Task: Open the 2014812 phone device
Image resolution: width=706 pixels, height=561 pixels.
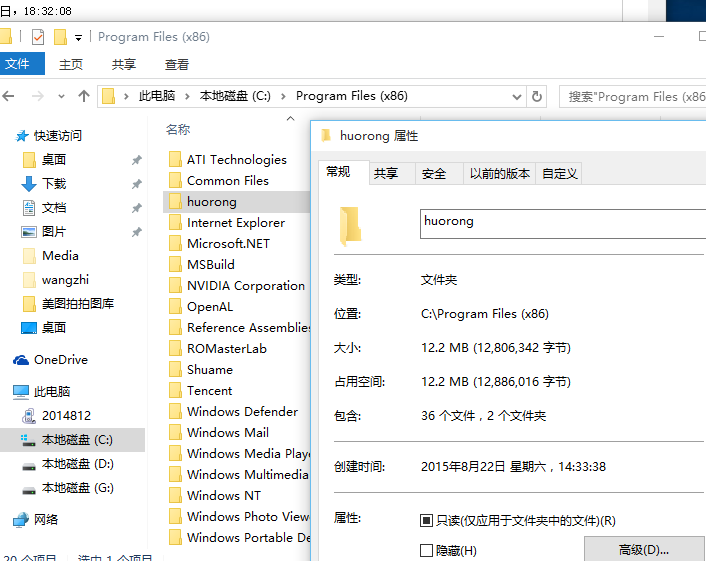Action: coord(66,415)
